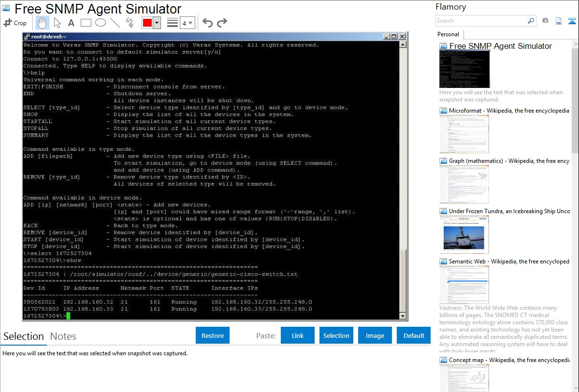
Task: Click Free SNMP Agent Simulator sidebar title
Action: coord(500,46)
